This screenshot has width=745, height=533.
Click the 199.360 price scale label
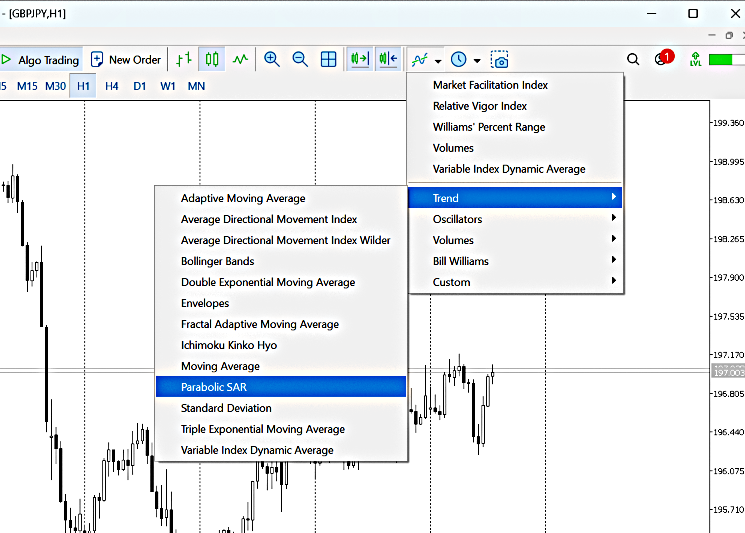click(729, 123)
